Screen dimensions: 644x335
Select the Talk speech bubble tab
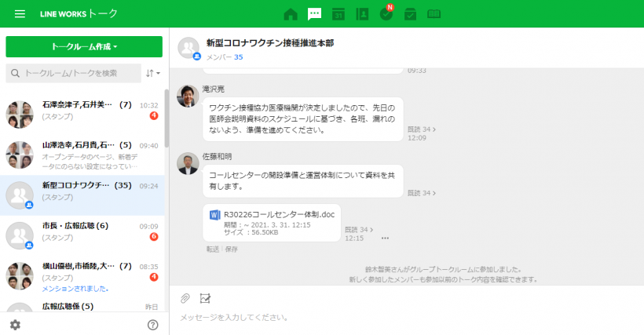tap(314, 14)
